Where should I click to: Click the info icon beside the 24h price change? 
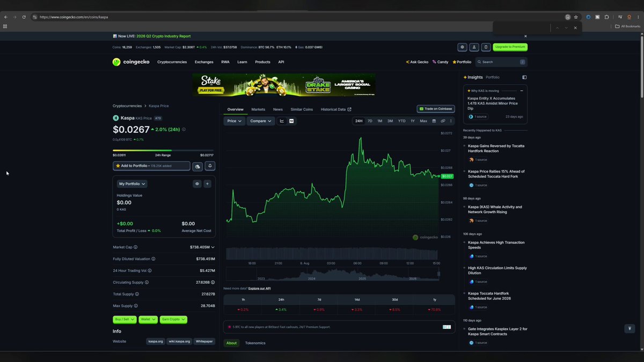[184, 129]
